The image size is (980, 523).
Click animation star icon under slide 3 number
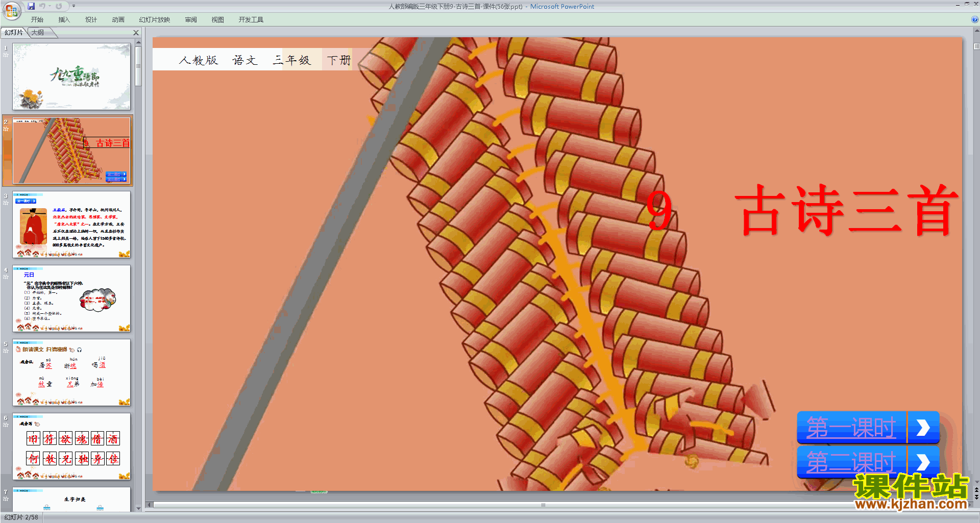tap(6, 203)
